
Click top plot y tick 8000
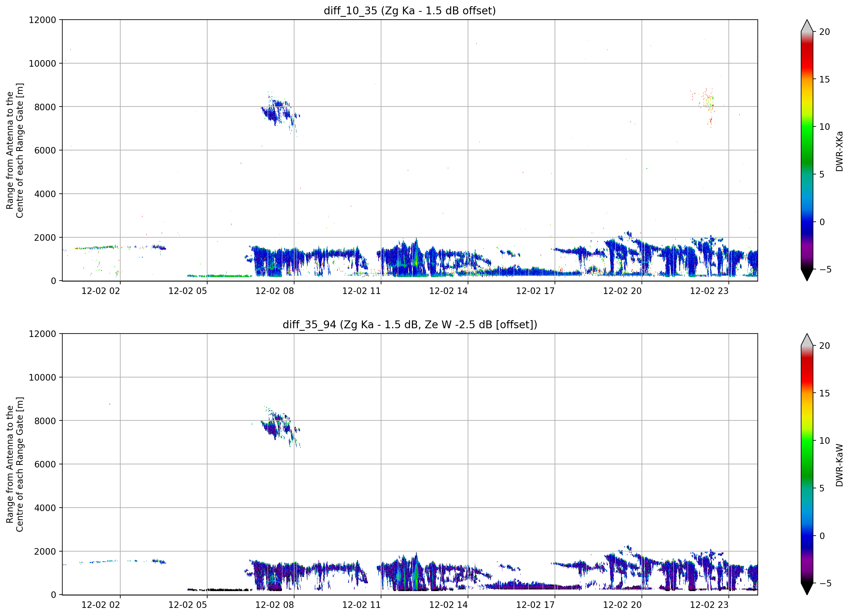pos(45,107)
